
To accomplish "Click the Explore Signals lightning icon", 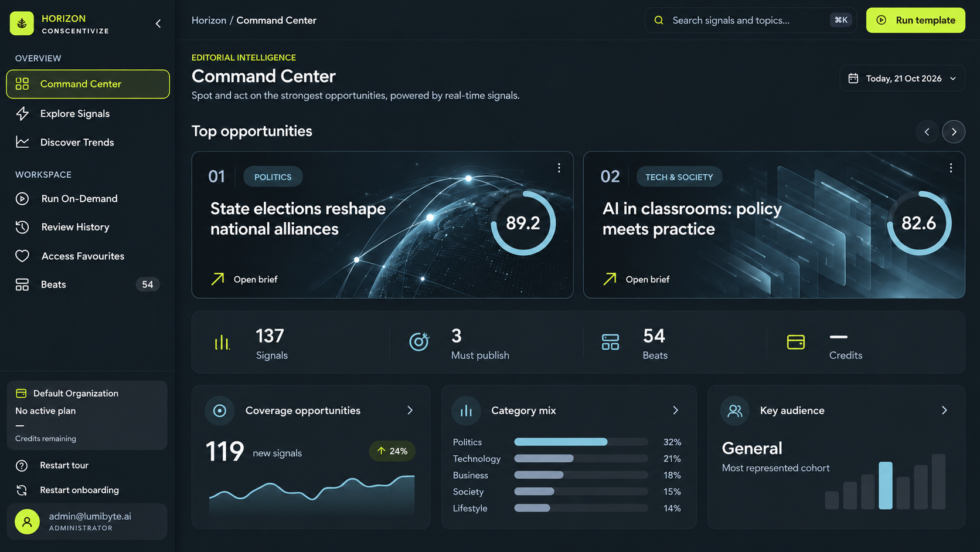I will (x=22, y=114).
